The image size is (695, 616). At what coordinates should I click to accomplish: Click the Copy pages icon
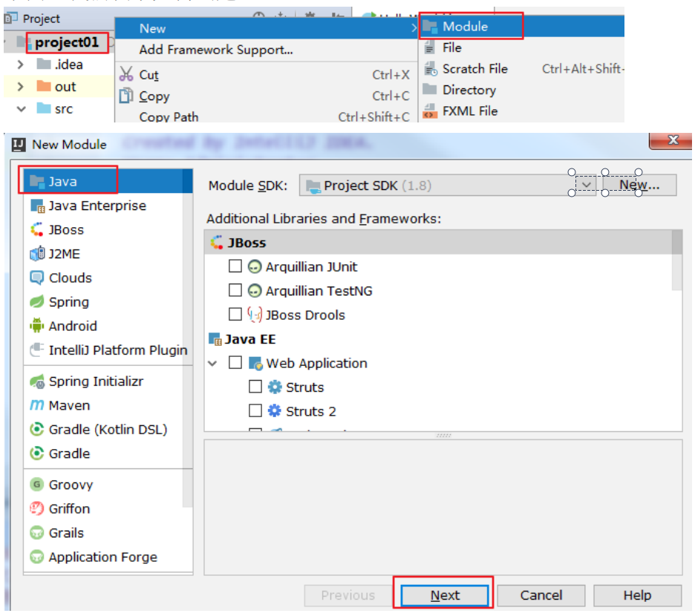point(126,95)
